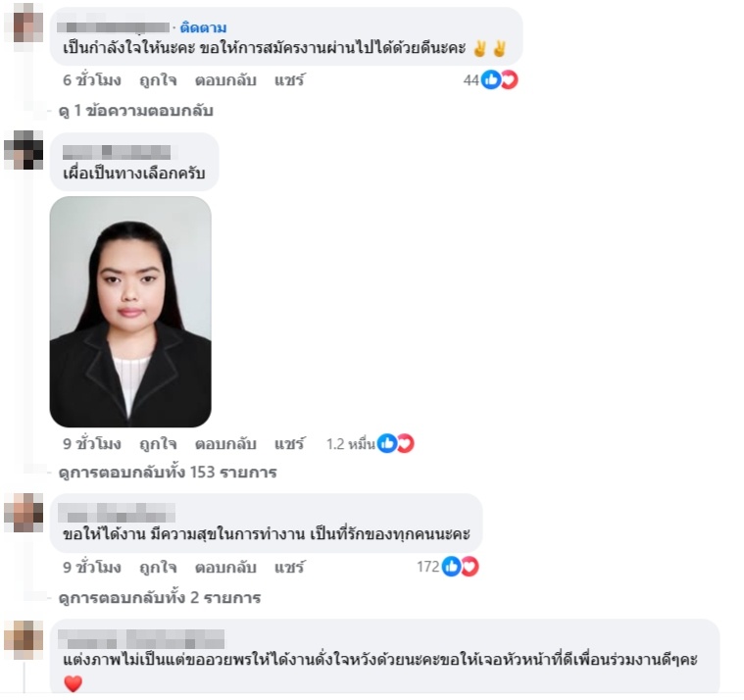Open the avatar of the photo commenter
Viewport: 744px width, 700px height.
point(24,150)
